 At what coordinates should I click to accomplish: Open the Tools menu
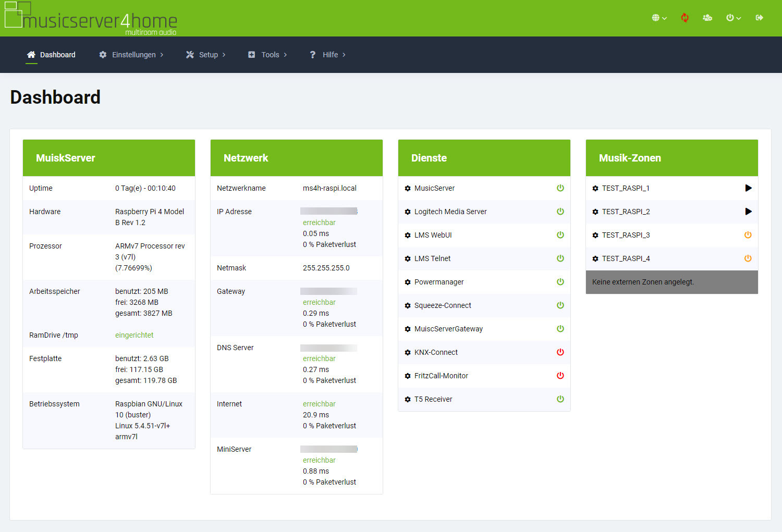pos(267,55)
